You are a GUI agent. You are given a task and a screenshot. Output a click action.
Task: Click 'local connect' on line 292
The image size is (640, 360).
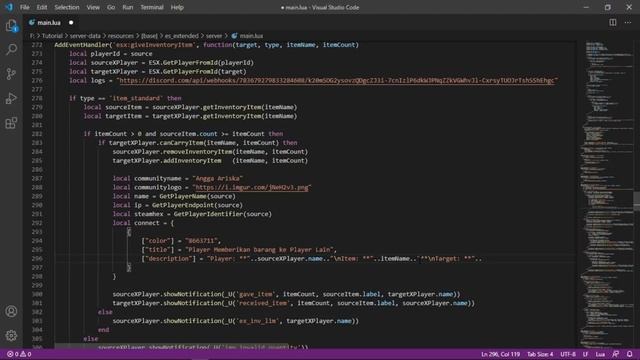[136, 223]
